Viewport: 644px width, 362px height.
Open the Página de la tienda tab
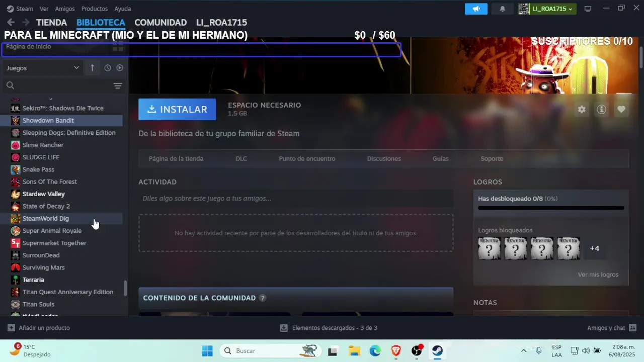(x=176, y=158)
